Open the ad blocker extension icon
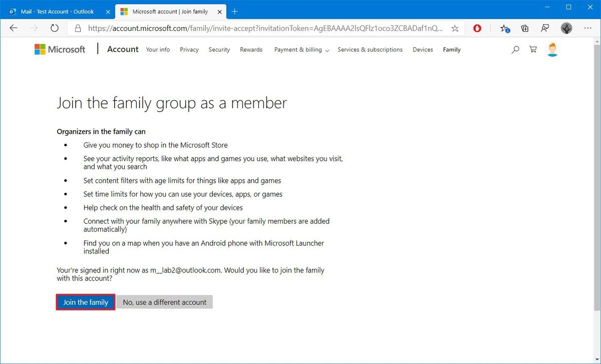The width and height of the screenshot is (601, 364). tap(476, 29)
